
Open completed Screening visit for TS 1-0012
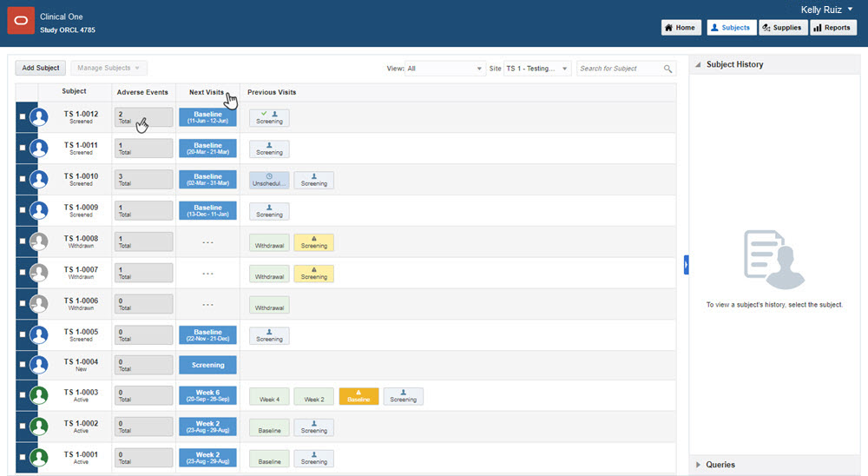pos(269,117)
